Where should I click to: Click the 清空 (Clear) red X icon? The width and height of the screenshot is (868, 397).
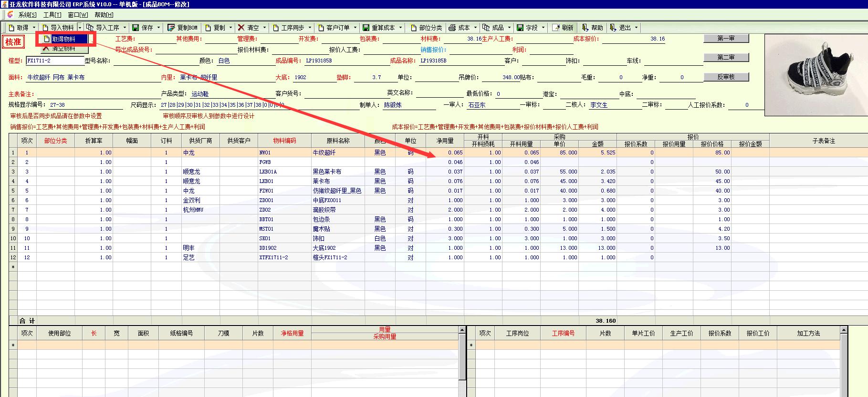pos(241,28)
